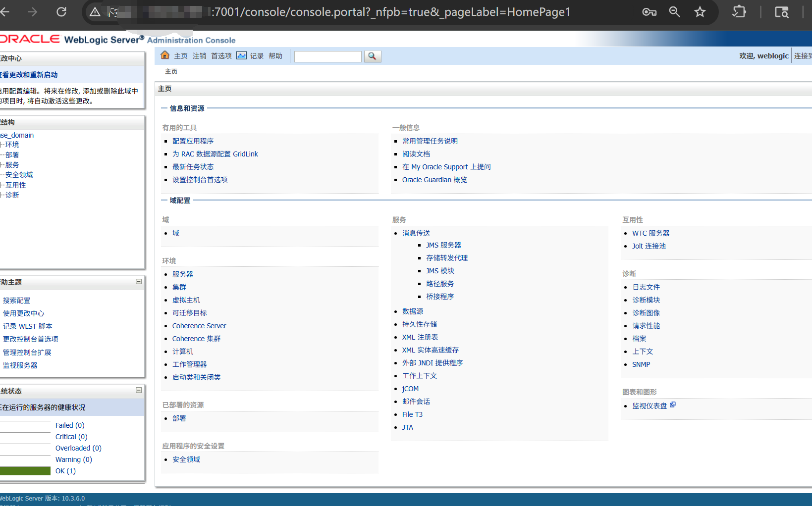Collapse the system status panel

[x=139, y=390]
